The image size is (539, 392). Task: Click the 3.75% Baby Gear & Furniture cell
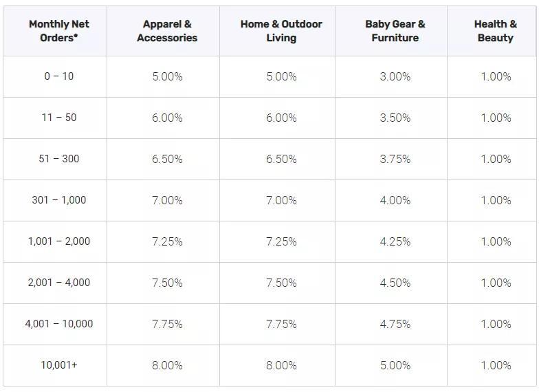point(395,159)
